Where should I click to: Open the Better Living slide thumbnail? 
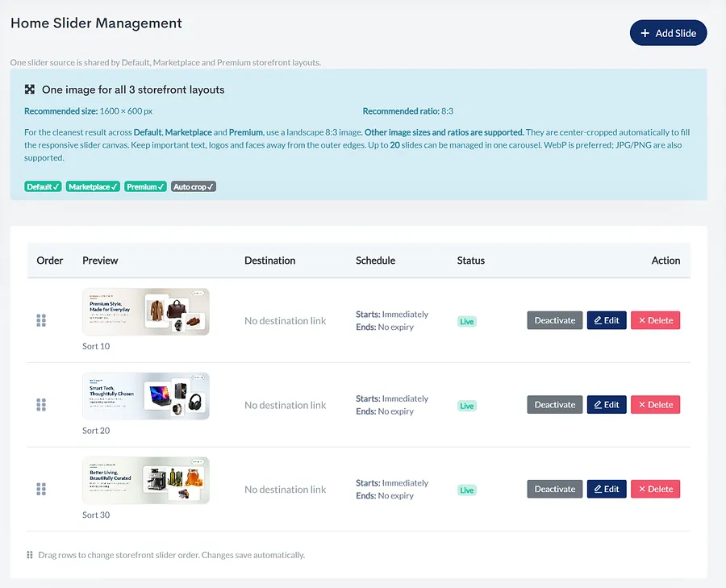tap(146, 480)
